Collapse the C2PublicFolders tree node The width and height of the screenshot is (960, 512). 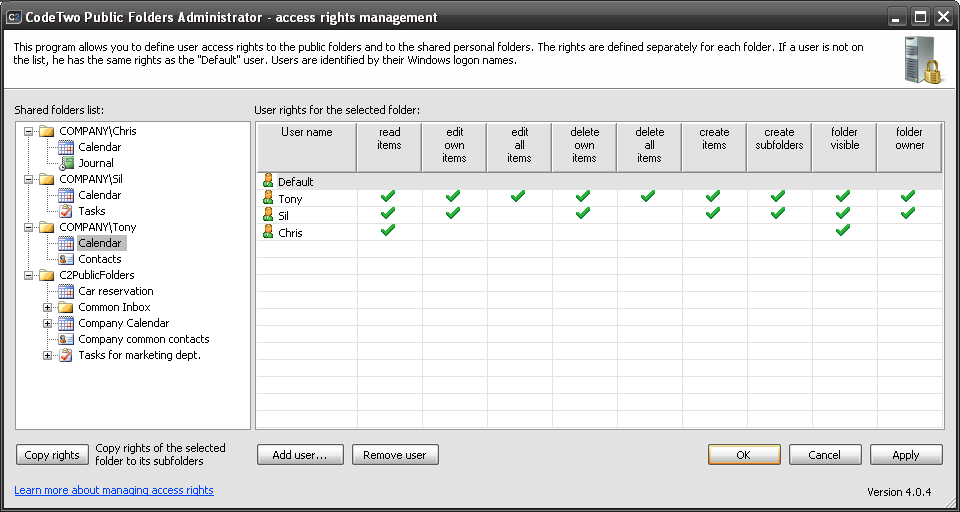pyautogui.click(x=28, y=275)
